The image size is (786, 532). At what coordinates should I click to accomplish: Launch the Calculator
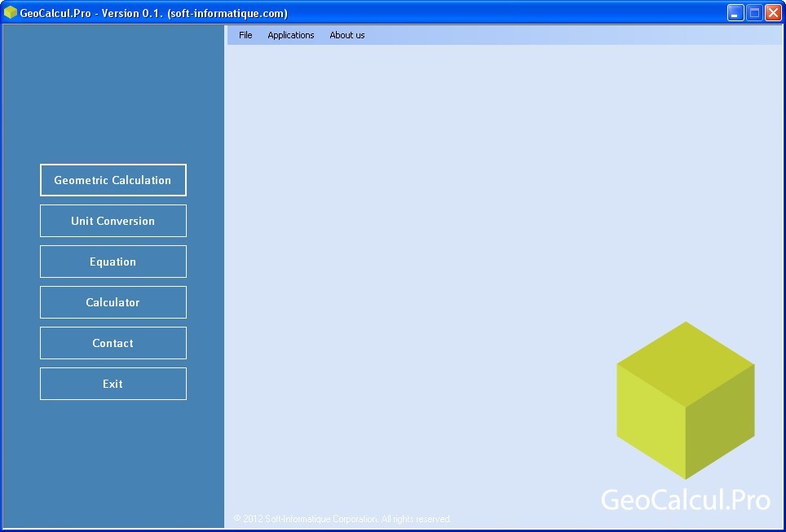tap(113, 302)
